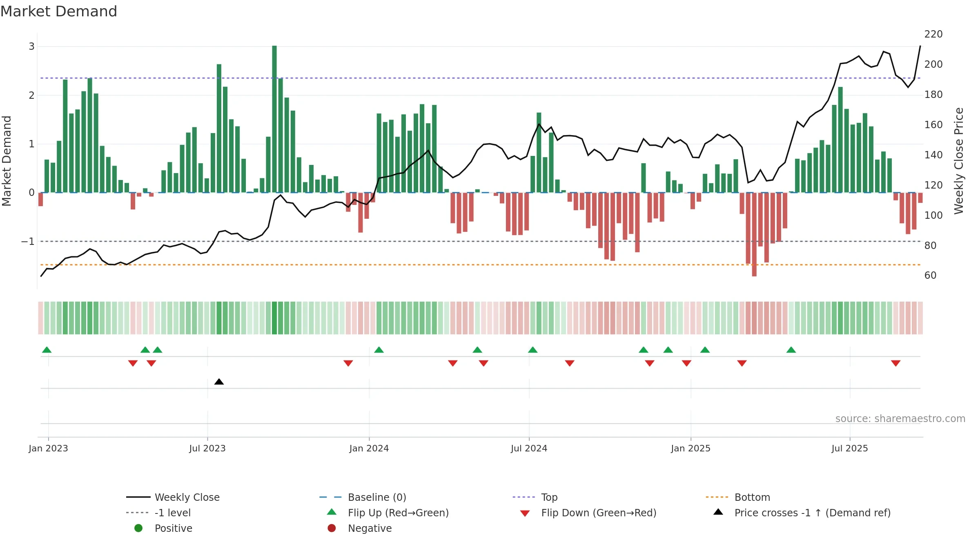Image resolution: width=980 pixels, height=551 pixels.
Task: Click the chart title 'Market Demand' at top
Action: 59,11
